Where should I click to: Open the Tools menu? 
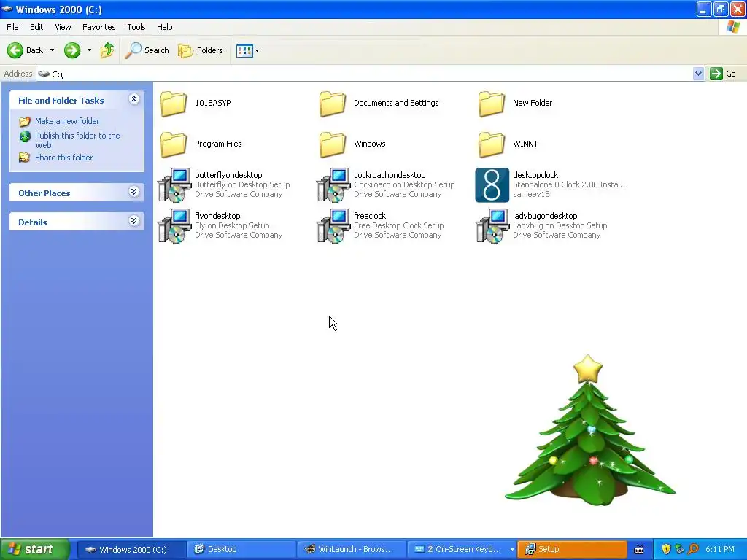point(136,27)
